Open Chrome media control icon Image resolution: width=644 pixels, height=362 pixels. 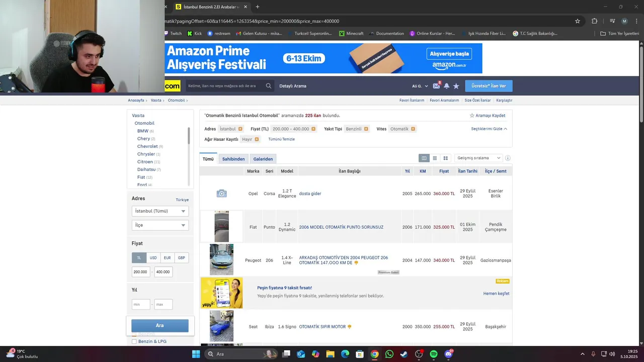click(x=612, y=21)
